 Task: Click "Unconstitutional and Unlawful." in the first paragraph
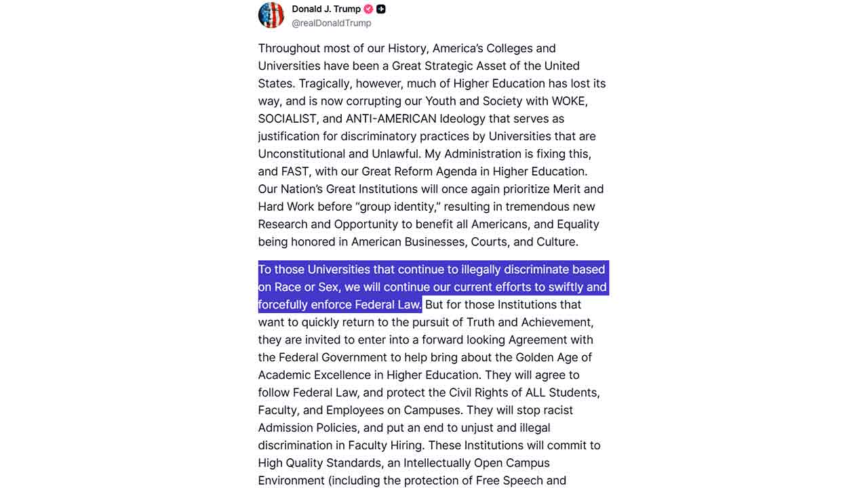click(340, 154)
